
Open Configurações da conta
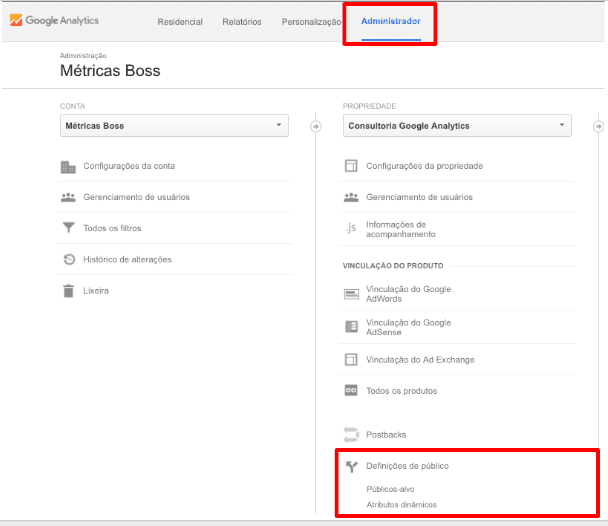(129, 166)
